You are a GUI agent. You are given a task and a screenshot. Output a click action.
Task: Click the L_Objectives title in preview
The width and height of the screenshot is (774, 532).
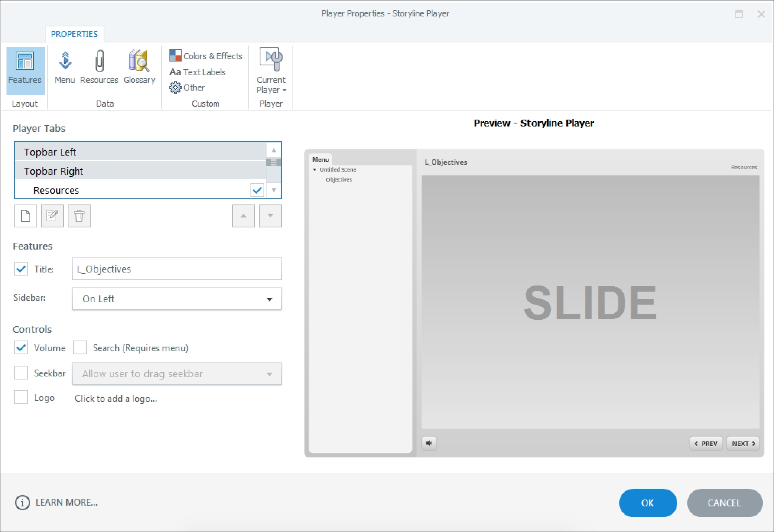446,162
